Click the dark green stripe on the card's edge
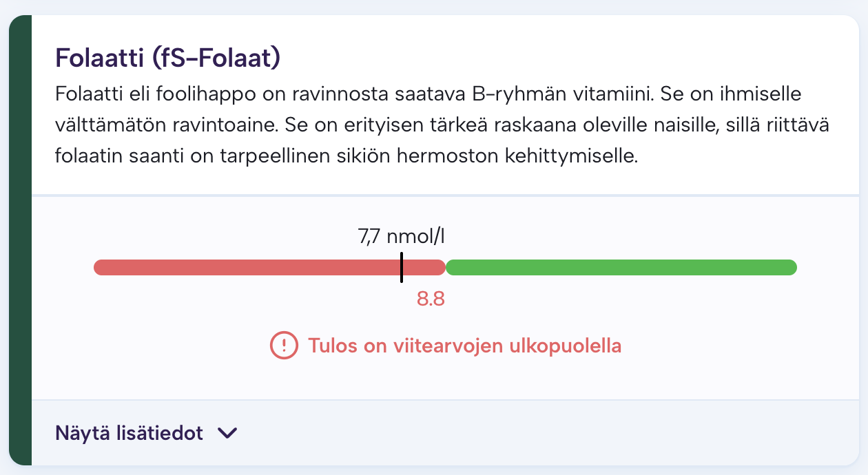The image size is (868, 475). pos(21,240)
